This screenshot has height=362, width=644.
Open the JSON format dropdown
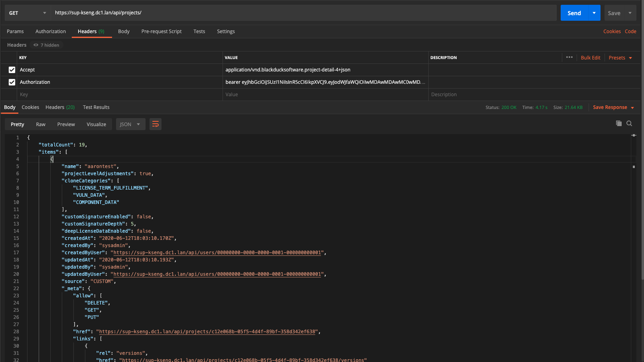[x=130, y=124]
